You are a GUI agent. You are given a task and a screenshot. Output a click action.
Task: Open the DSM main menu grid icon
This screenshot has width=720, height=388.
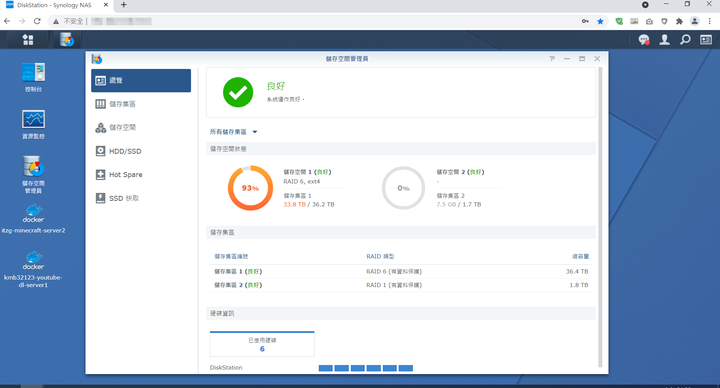pyautogui.click(x=28, y=40)
